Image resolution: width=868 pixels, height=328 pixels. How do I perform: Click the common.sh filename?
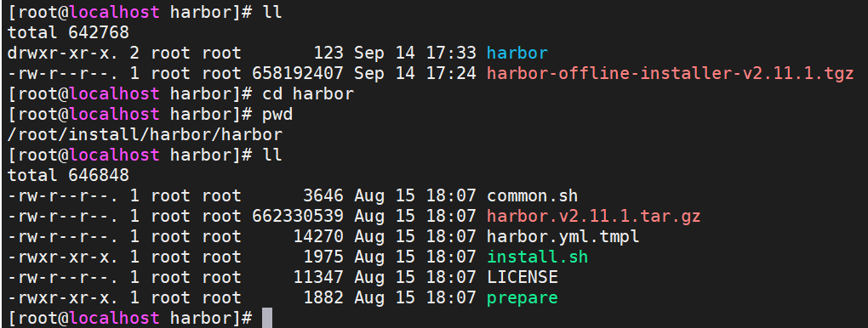(x=532, y=195)
